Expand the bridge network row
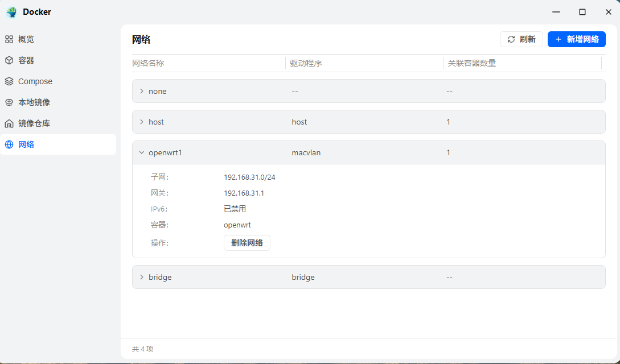The image size is (620, 364). pos(142,277)
